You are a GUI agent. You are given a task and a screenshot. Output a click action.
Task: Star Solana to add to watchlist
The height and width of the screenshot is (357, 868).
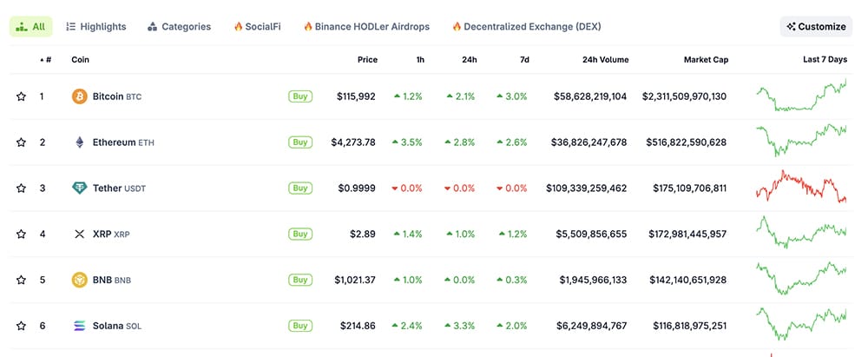coord(21,326)
